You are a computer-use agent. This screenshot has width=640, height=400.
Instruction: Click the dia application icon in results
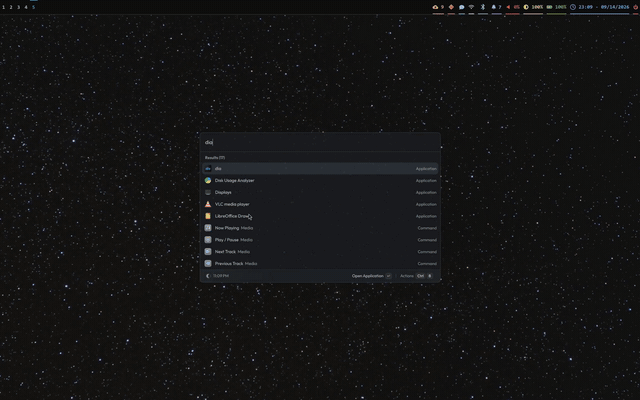click(x=208, y=169)
